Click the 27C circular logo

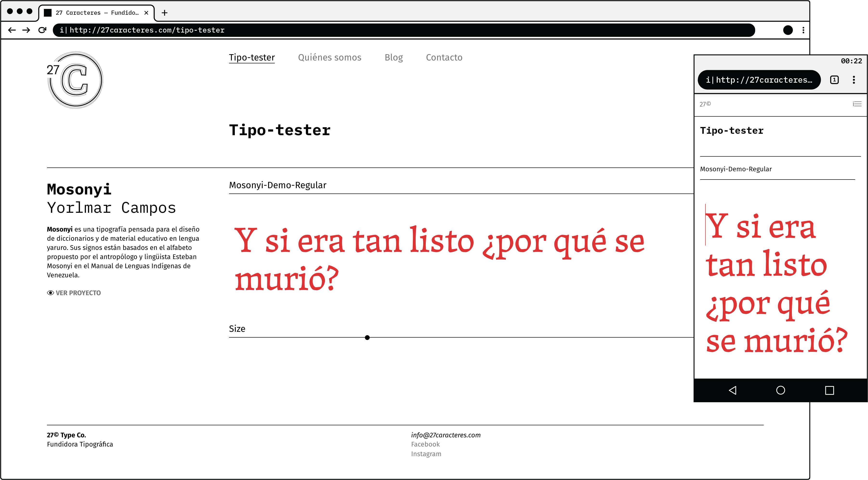tap(75, 80)
